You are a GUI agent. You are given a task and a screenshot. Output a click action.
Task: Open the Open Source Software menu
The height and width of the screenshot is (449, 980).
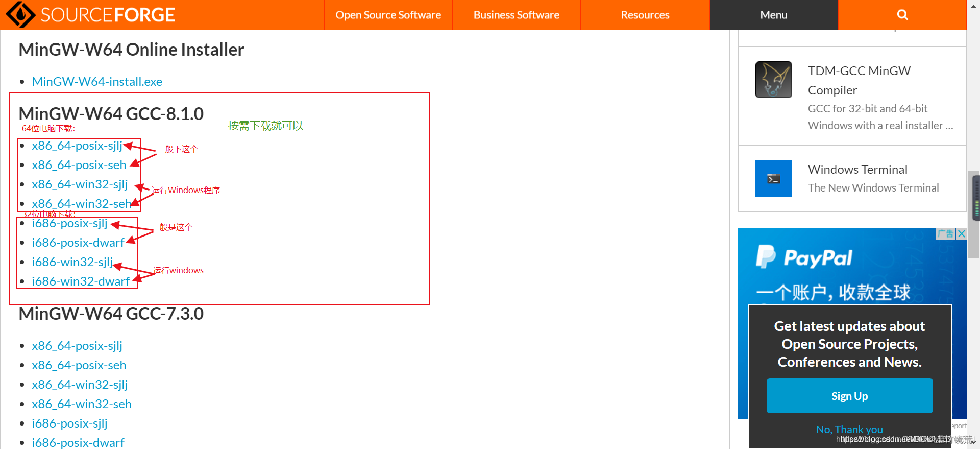click(x=388, y=15)
